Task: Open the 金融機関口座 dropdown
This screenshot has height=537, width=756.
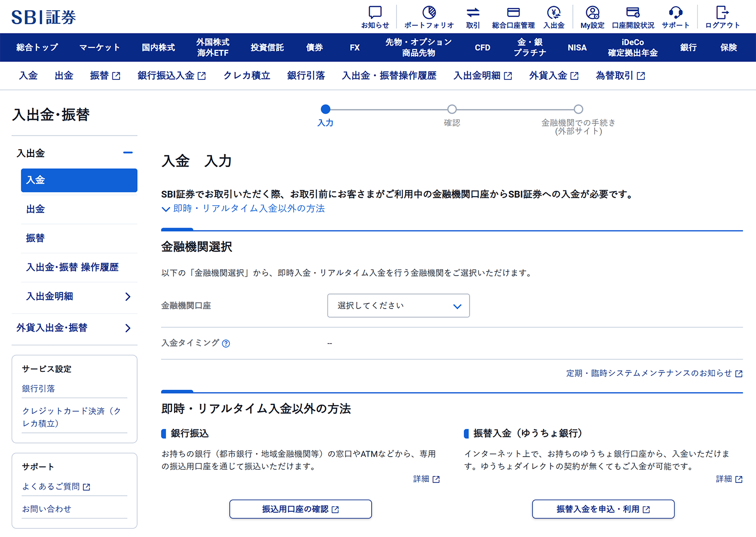Action: [398, 306]
